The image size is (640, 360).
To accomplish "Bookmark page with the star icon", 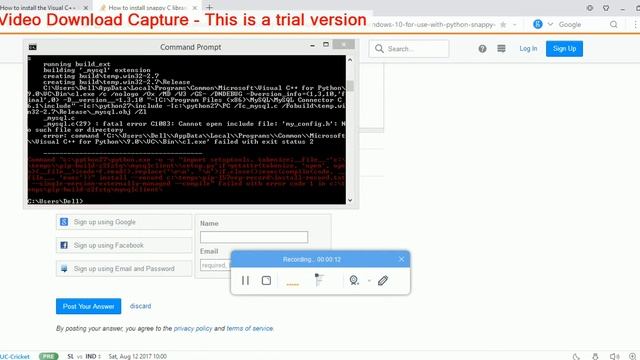I will tap(503, 24).
